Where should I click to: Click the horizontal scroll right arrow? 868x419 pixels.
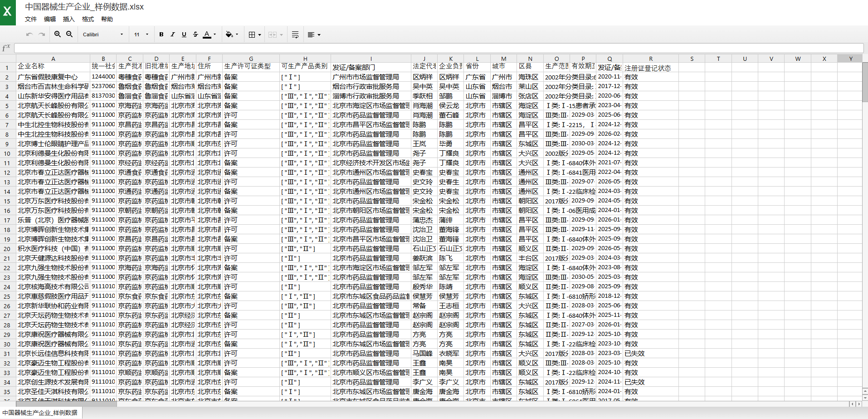point(858,404)
